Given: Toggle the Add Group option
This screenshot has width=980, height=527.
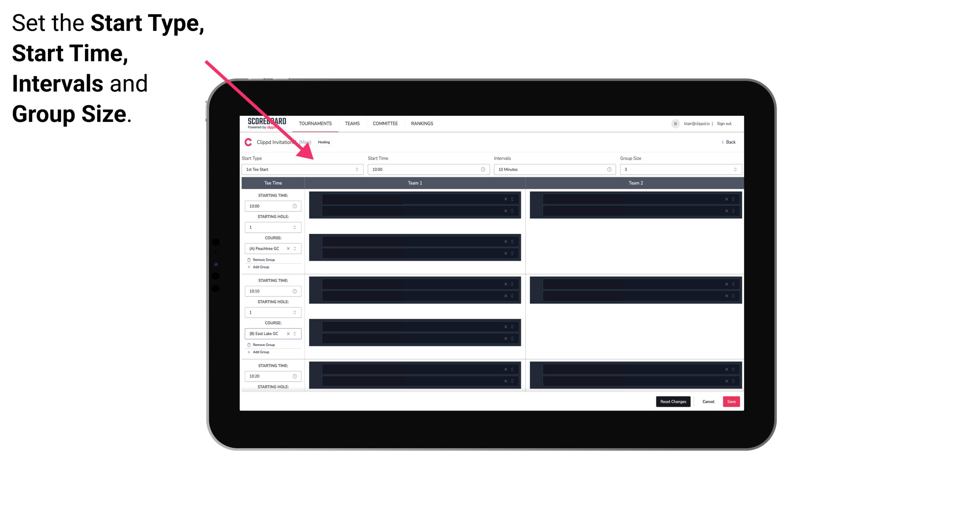Looking at the screenshot, I should 260,267.
